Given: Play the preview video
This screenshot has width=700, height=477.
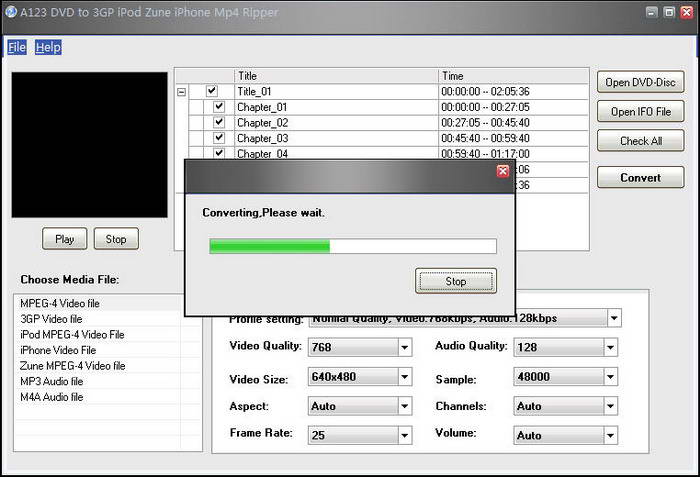Looking at the screenshot, I should click(x=65, y=239).
